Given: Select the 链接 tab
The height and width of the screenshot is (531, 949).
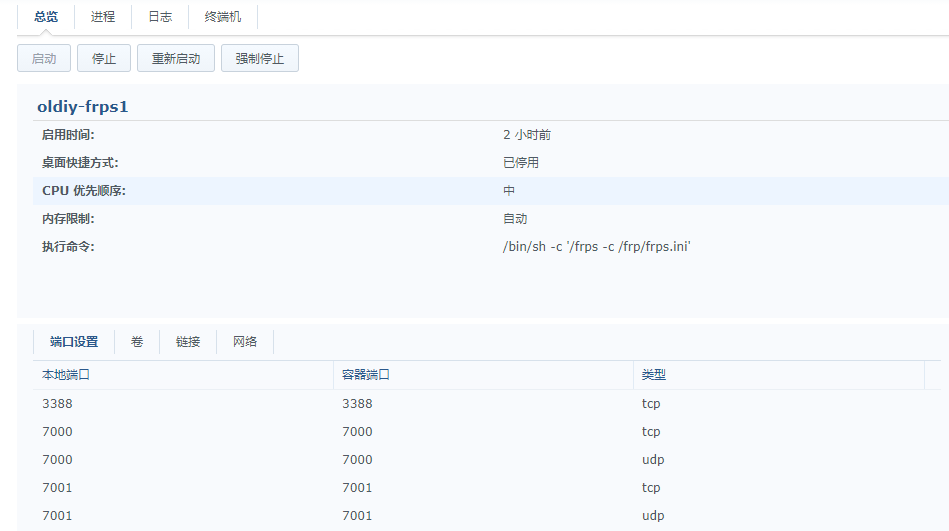Looking at the screenshot, I should click(x=188, y=341).
